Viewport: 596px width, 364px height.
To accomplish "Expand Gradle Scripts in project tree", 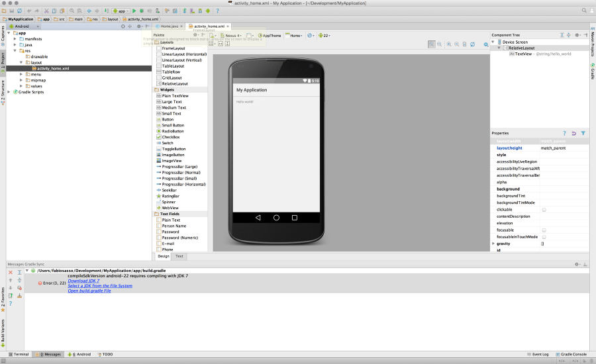I will click(x=9, y=92).
